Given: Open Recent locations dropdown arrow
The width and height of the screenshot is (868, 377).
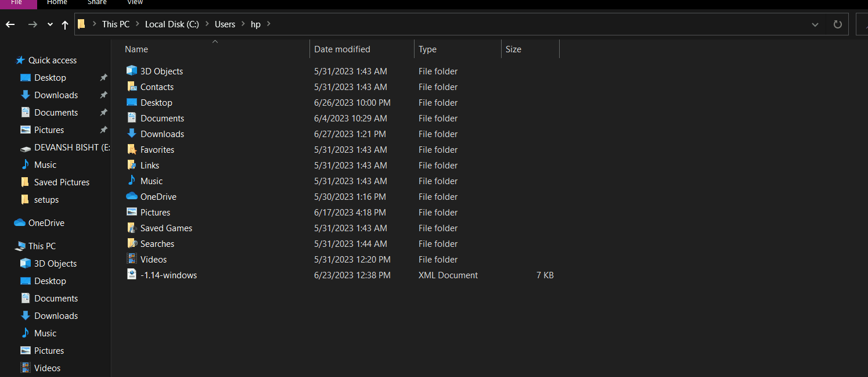Looking at the screenshot, I should pos(50,24).
